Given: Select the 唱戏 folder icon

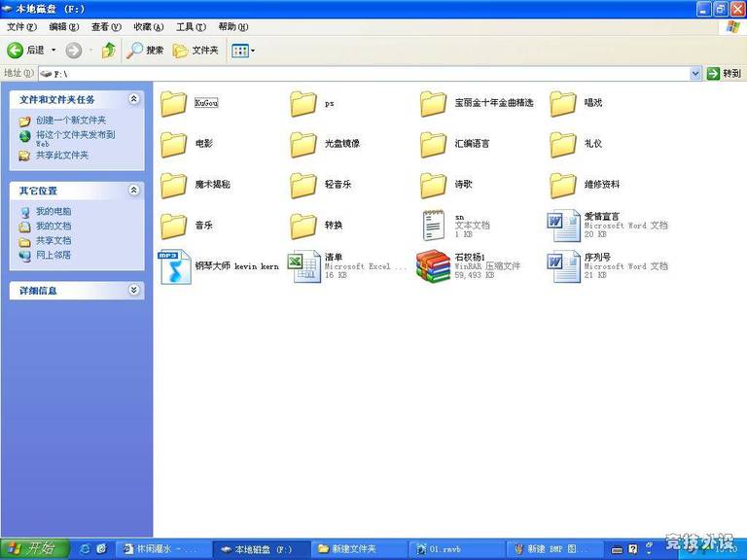Looking at the screenshot, I should point(562,104).
